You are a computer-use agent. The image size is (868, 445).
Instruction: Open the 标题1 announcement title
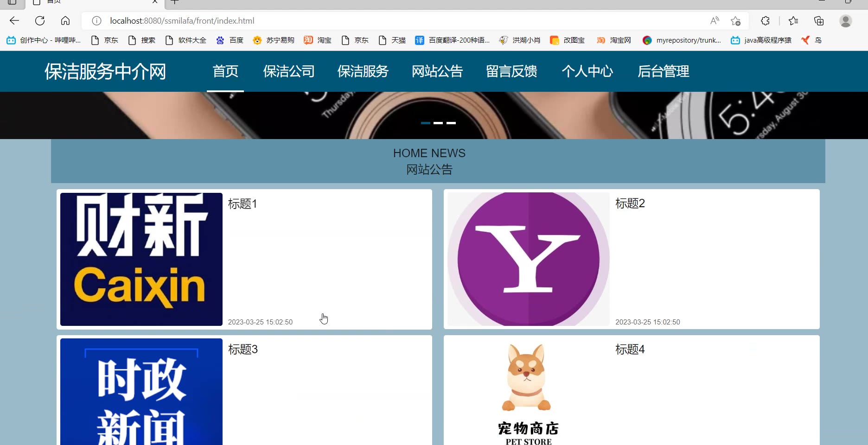(x=243, y=204)
